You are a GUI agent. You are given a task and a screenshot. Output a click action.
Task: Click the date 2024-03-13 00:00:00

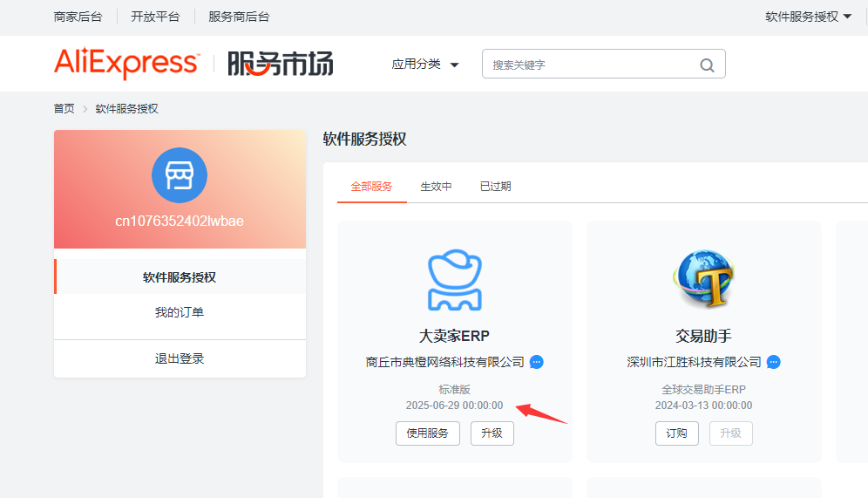(x=703, y=406)
